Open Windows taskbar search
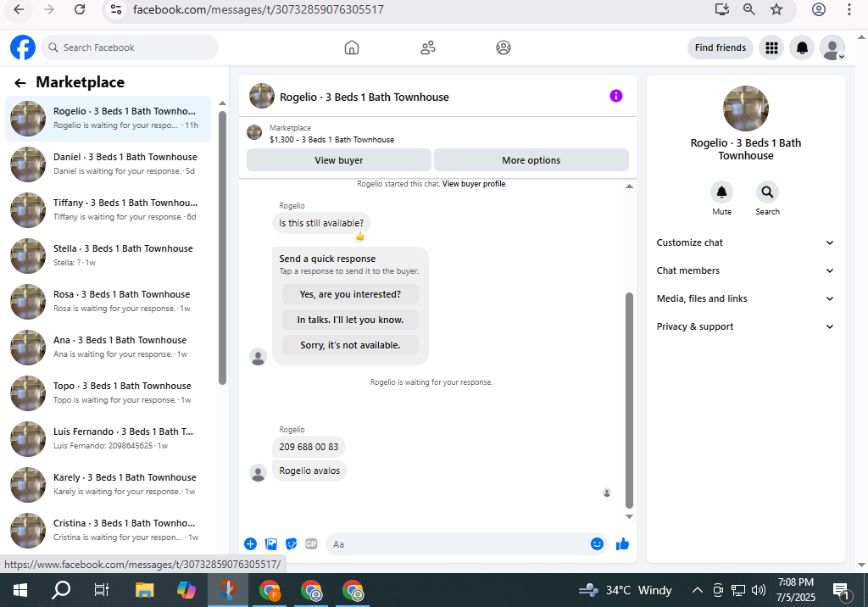868x607 pixels. pos(60,590)
